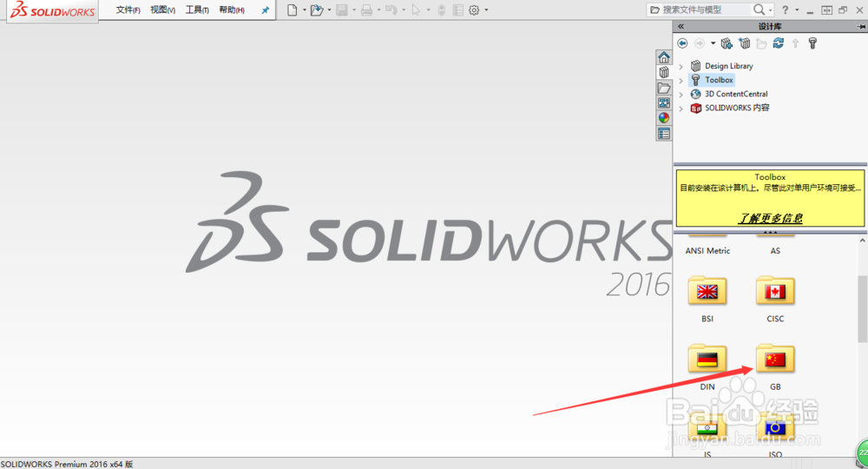Viewport: 868px width, 469px height.
Task: Click the SOLIDWORKS logo button
Action: [x=53, y=10]
